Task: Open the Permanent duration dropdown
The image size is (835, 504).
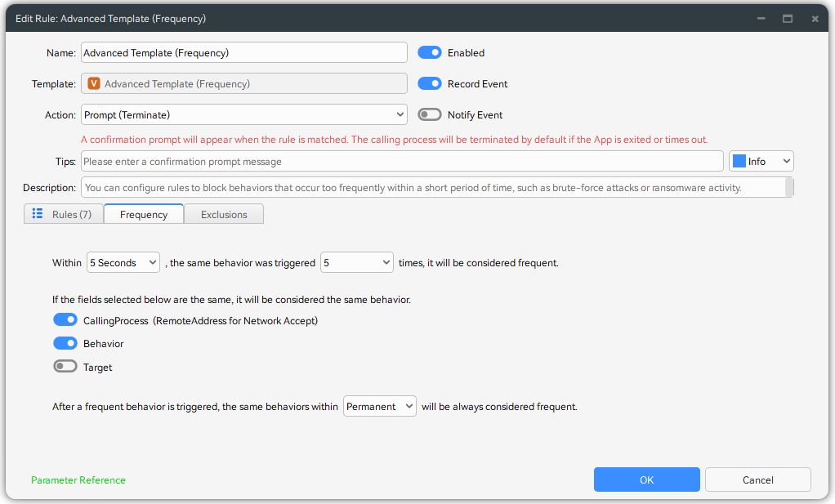Action: pyautogui.click(x=379, y=406)
